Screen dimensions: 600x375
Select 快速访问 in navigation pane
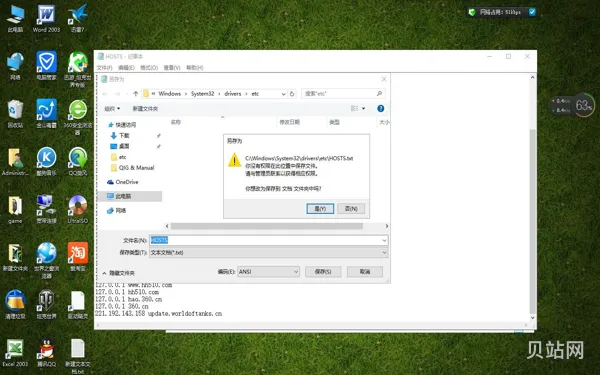122,125
